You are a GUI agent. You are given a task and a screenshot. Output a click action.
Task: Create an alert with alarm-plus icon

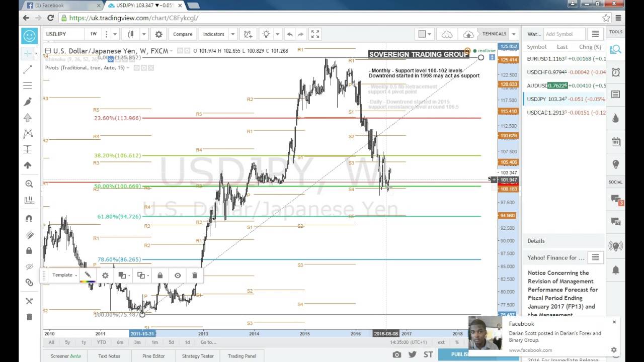coord(248,34)
